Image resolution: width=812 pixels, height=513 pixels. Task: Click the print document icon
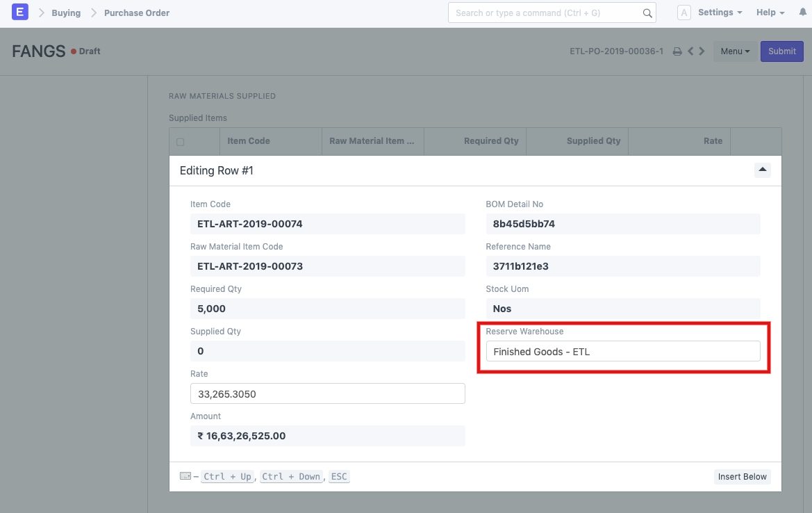(677, 51)
